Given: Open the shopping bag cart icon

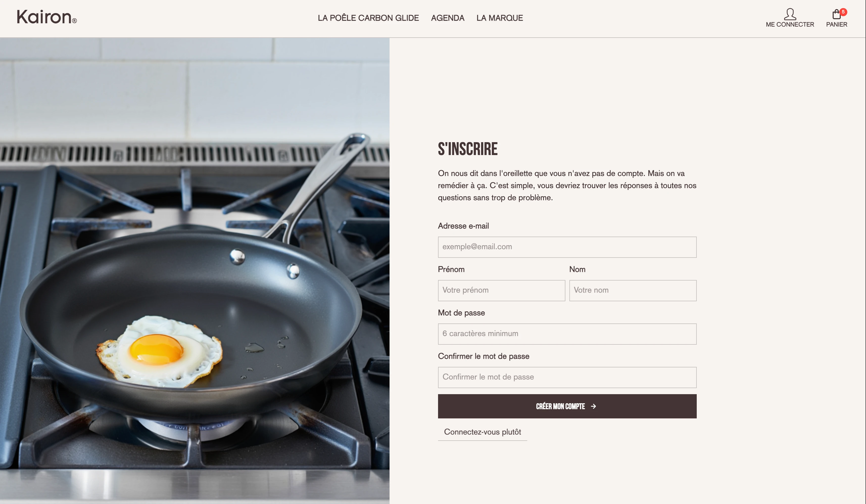Looking at the screenshot, I should (x=836, y=14).
